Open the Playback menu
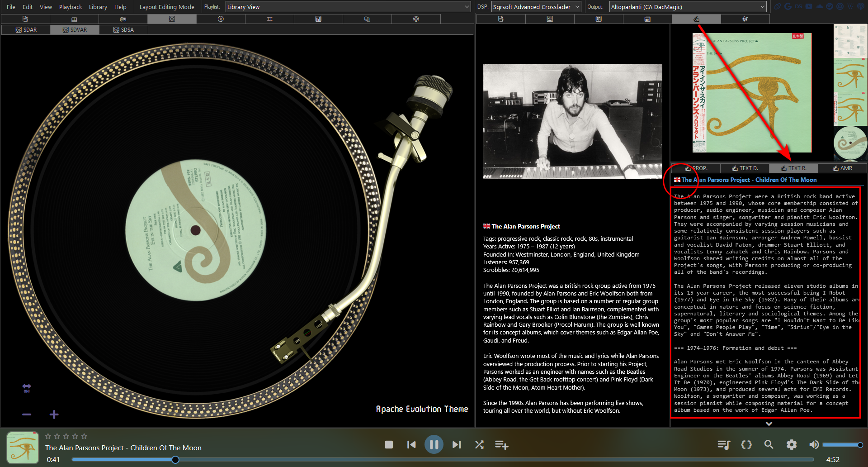The image size is (868, 467). (71, 7)
